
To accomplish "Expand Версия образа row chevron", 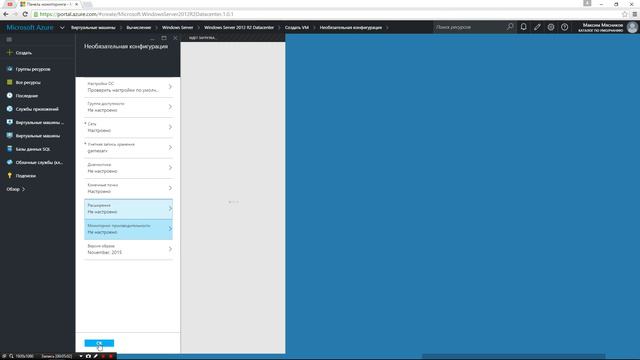I will [x=170, y=249].
